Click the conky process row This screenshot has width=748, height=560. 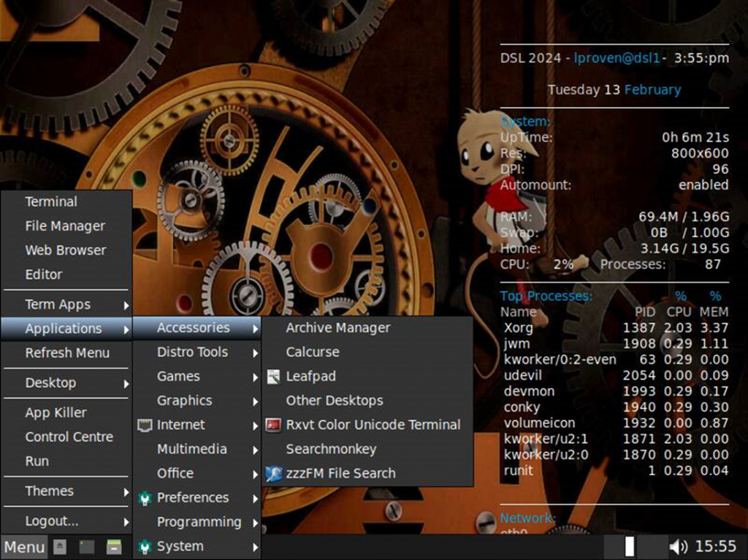click(x=615, y=407)
